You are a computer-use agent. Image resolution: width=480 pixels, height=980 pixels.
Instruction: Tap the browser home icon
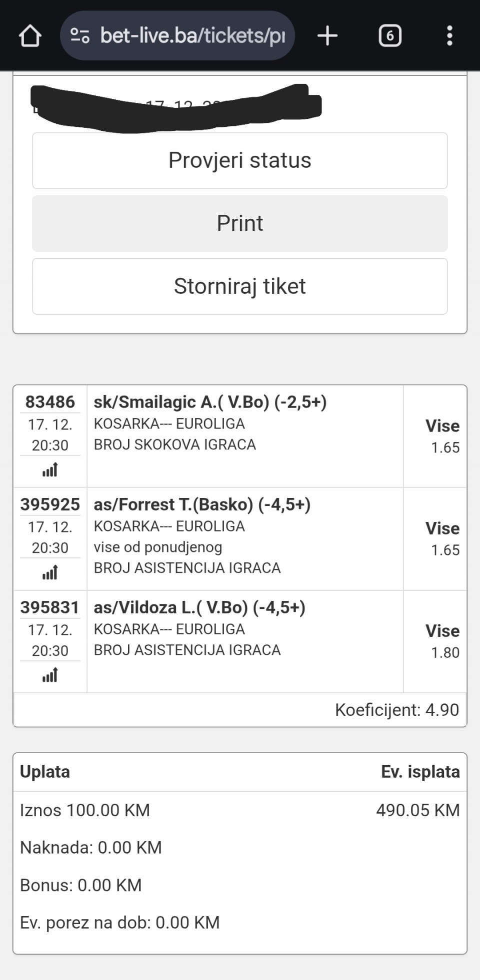30,36
